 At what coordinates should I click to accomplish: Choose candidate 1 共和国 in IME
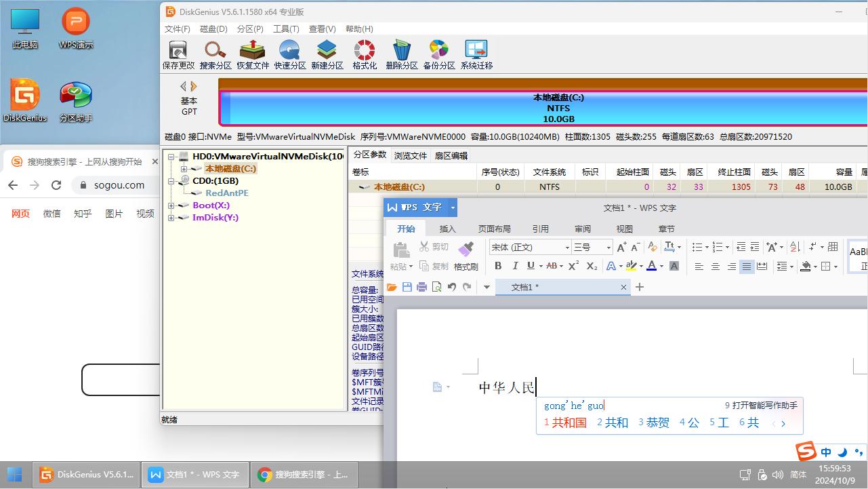[565, 423]
